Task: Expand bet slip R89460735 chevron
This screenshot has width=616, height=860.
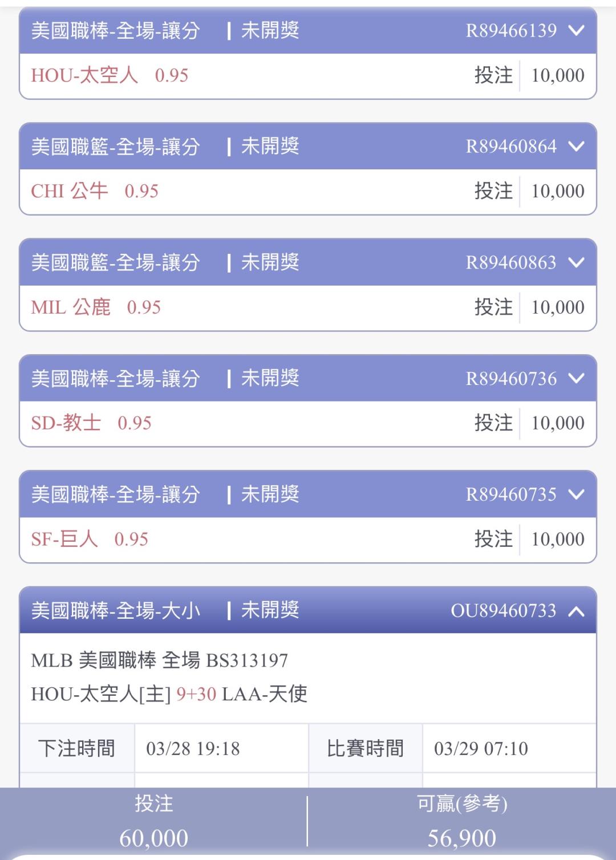Action: coord(577,494)
